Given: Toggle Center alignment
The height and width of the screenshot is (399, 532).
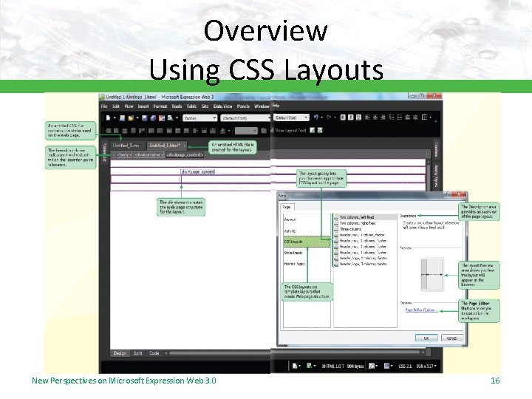Looking at the screenshot, I should (x=375, y=117).
